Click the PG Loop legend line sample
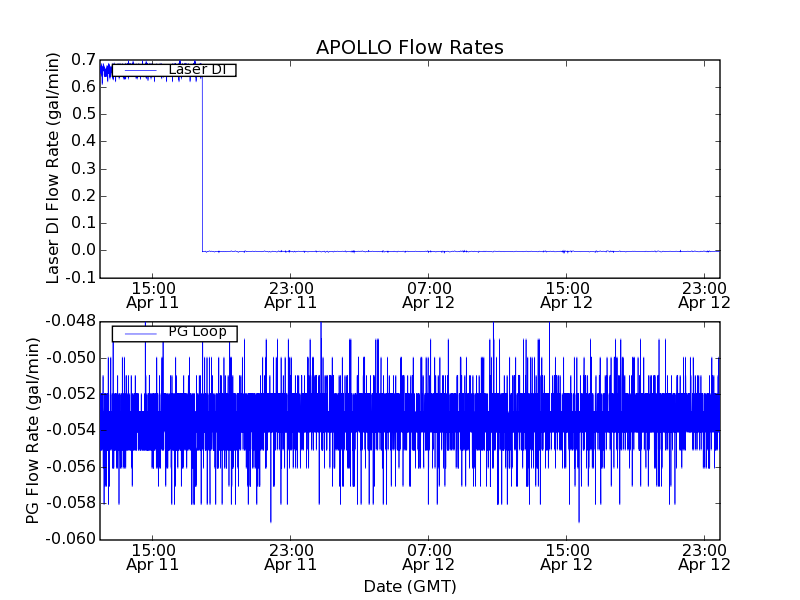The width and height of the screenshot is (800, 600). (140, 334)
